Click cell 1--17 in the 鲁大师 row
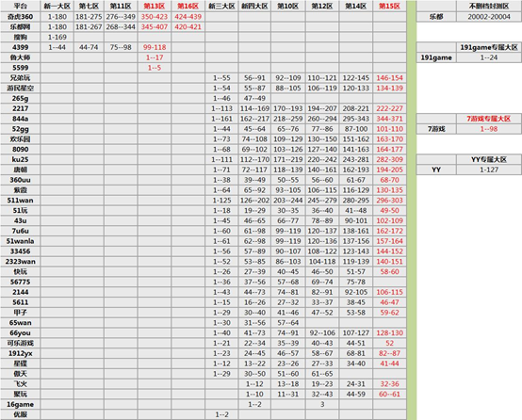 tap(155, 57)
